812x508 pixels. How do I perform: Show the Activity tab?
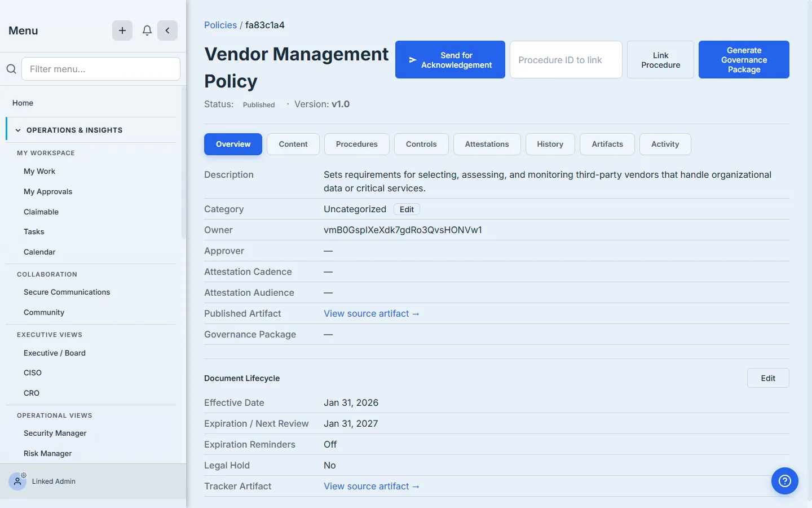(x=665, y=144)
